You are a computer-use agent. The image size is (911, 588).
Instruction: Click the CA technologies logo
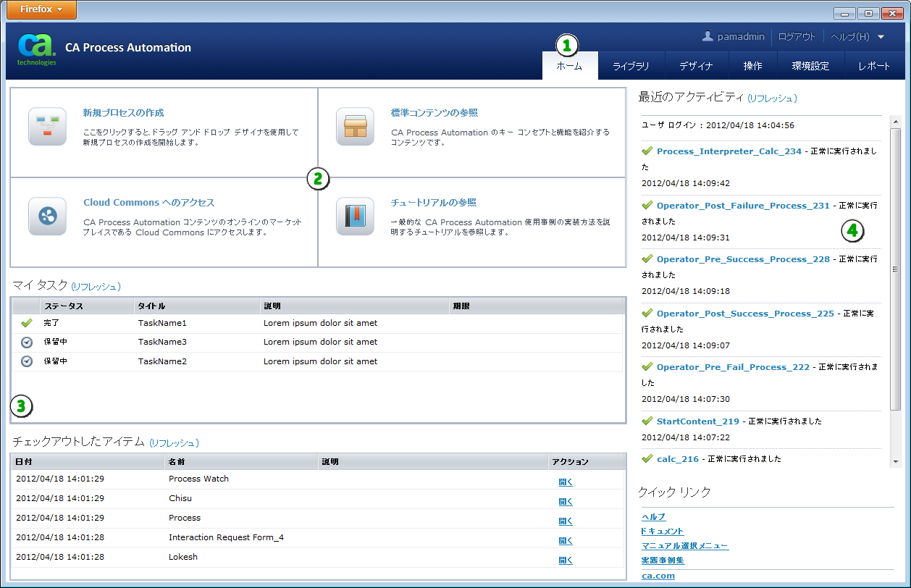pyautogui.click(x=37, y=49)
